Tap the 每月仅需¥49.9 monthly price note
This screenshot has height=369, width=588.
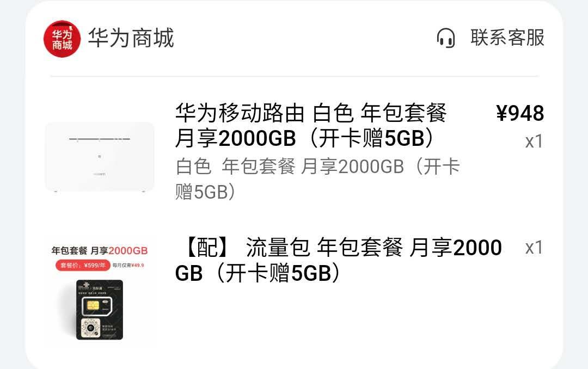point(128,265)
